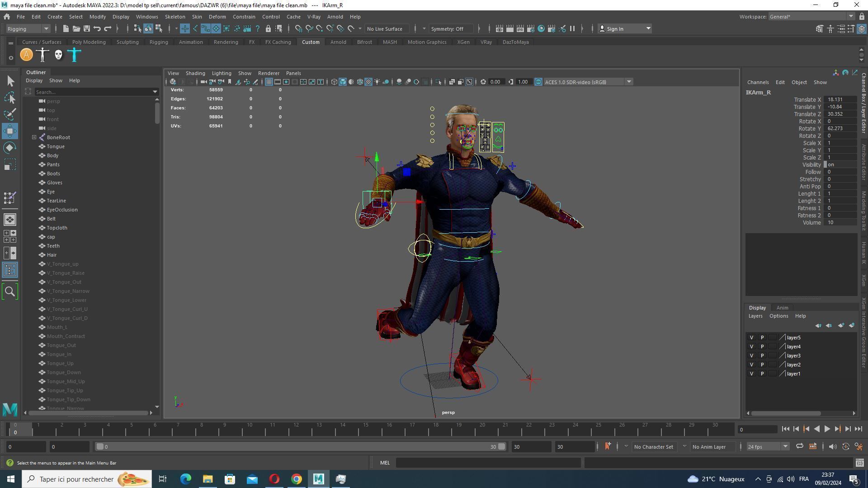Screen dimensions: 868x488
Task: Choose the Scale tool in toolbox
Action: click(x=10, y=164)
